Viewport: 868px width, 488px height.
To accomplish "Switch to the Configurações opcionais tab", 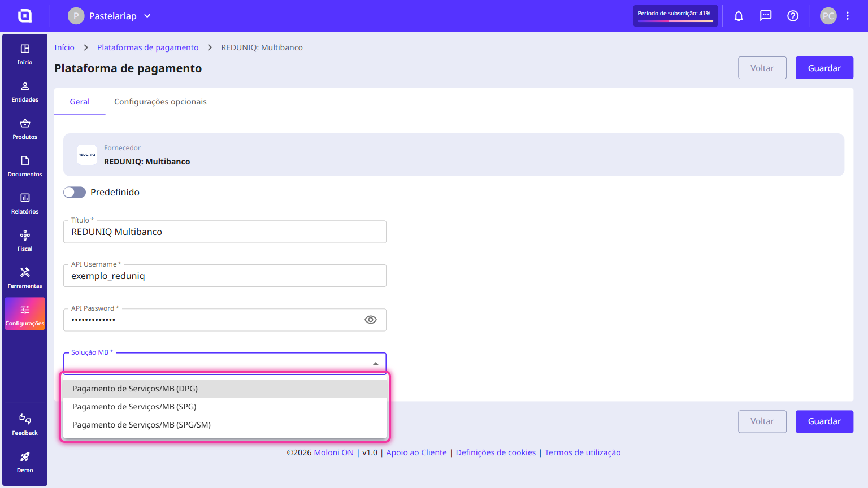I will click(x=160, y=102).
